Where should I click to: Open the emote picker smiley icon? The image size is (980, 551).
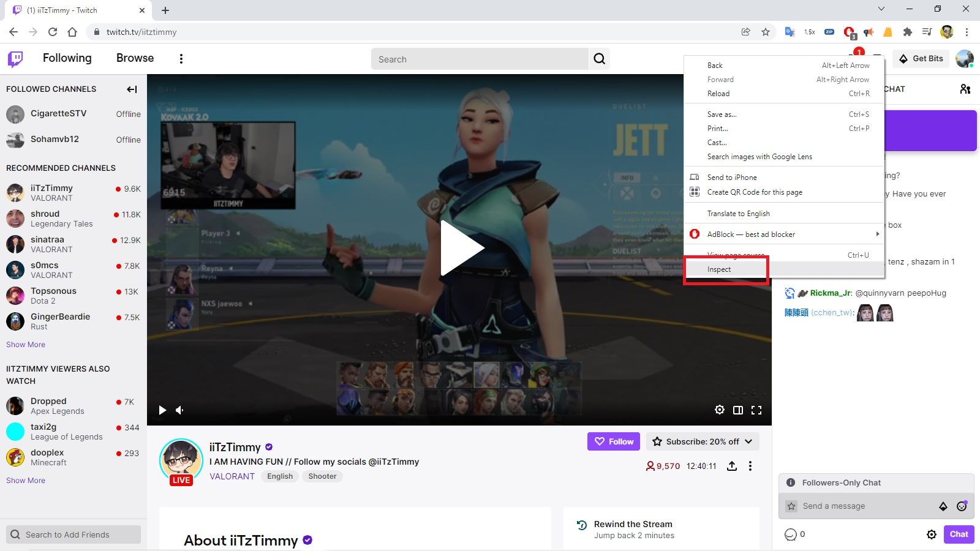point(962,506)
